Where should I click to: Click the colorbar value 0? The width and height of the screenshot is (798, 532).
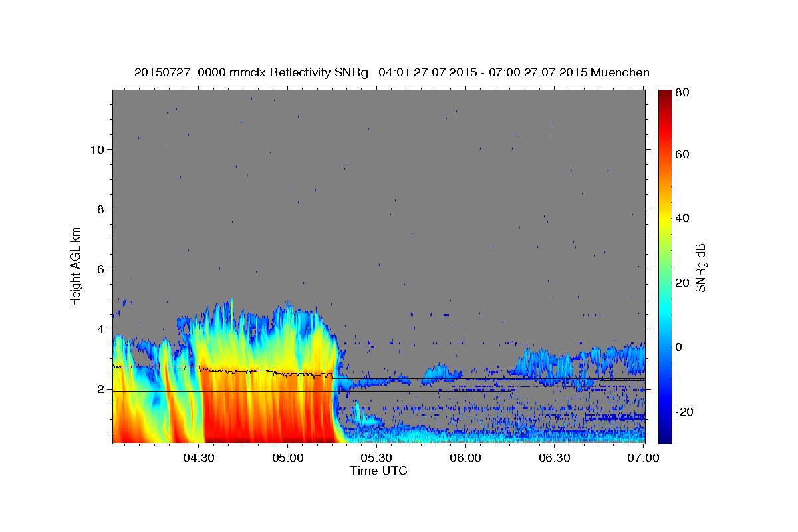(680, 347)
